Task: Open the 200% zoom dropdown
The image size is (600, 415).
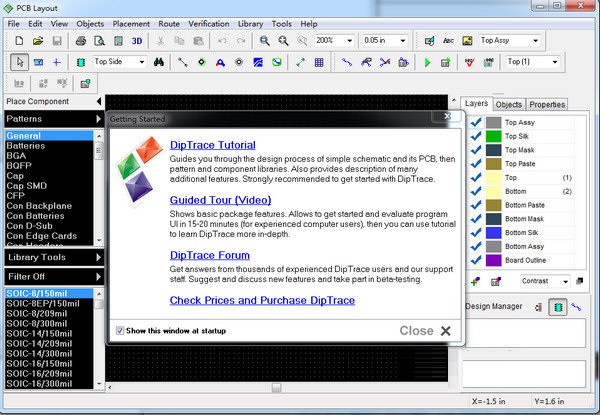Action: coord(349,41)
